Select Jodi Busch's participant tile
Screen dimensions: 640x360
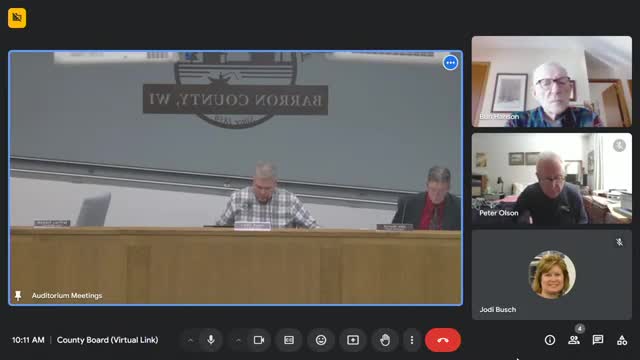point(552,275)
